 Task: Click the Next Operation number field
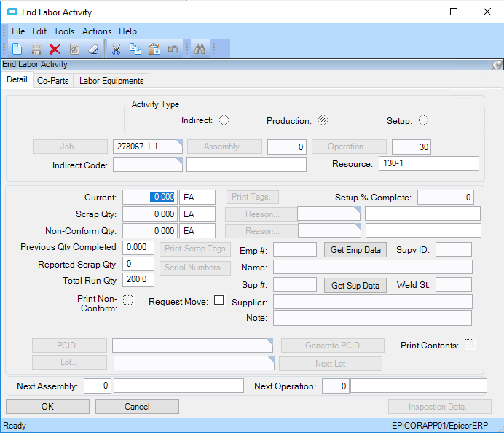click(x=336, y=386)
